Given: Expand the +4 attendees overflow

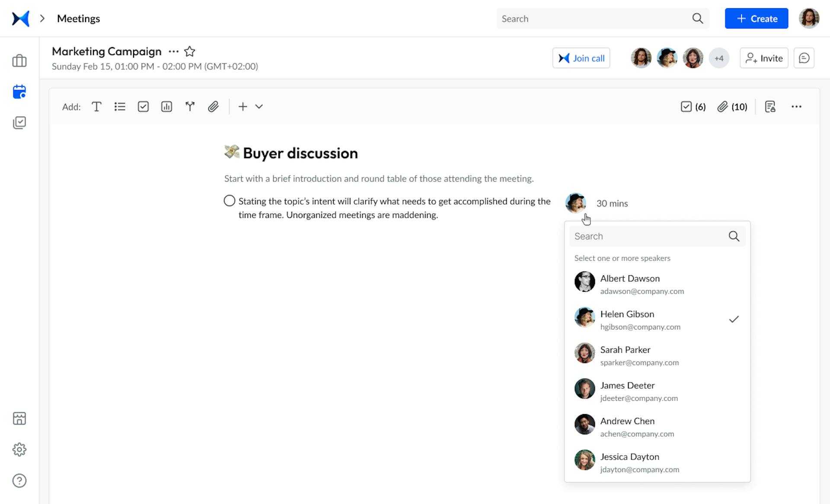Looking at the screenshot, I should pos(719,57).
